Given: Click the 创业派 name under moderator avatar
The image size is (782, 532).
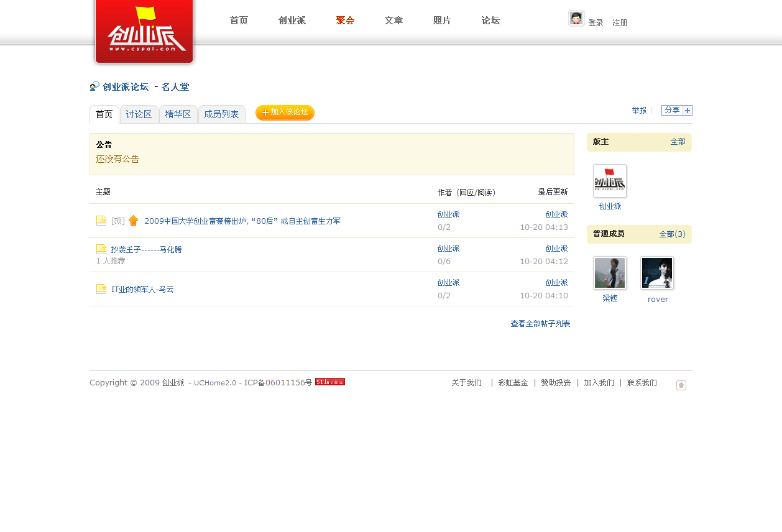Looking at the screenshot, I should (610, 206).
